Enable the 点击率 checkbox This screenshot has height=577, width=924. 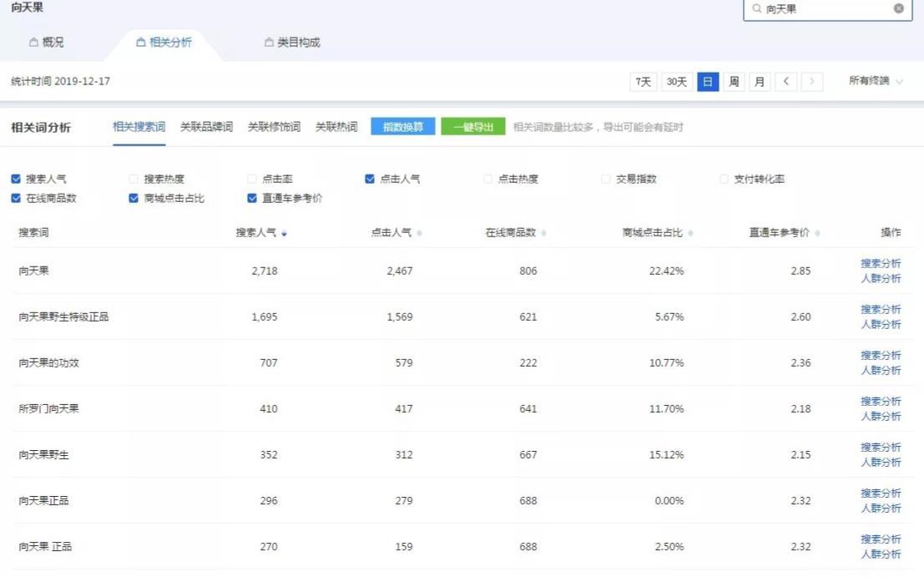[251, 178]
